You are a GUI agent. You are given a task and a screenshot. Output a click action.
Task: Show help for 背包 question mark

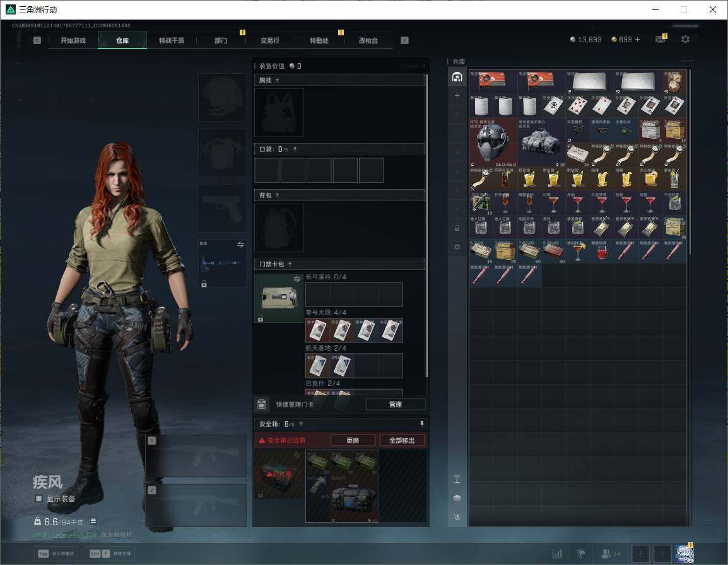[277, 195]
